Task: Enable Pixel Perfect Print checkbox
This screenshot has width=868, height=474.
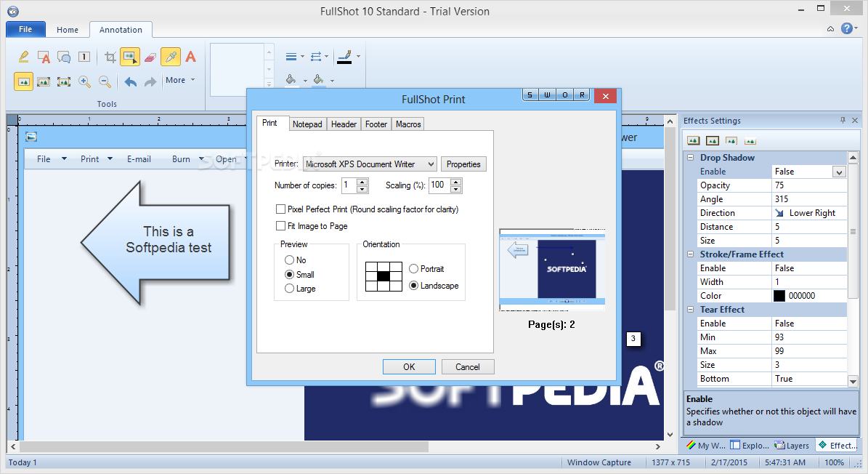Action: [x=280, y=209]
